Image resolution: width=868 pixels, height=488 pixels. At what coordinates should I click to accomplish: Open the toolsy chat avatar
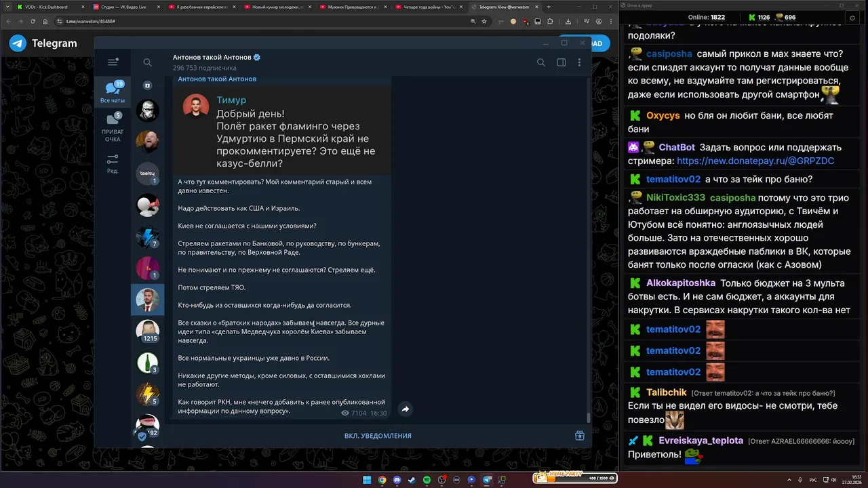tap(147, 174)
